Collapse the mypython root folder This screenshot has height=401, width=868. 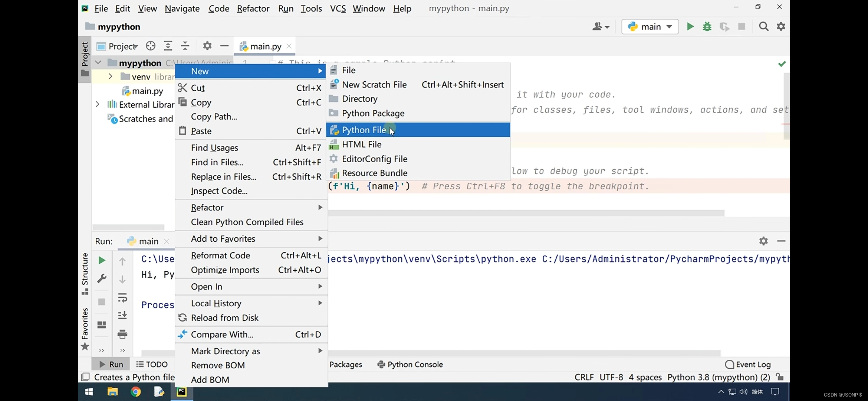tap(98, 62)
